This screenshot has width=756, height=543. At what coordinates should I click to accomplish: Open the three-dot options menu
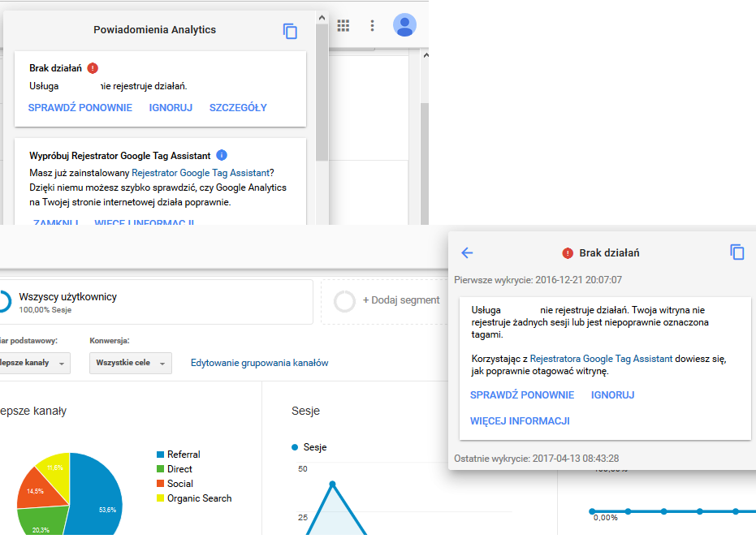coord(372,25)
